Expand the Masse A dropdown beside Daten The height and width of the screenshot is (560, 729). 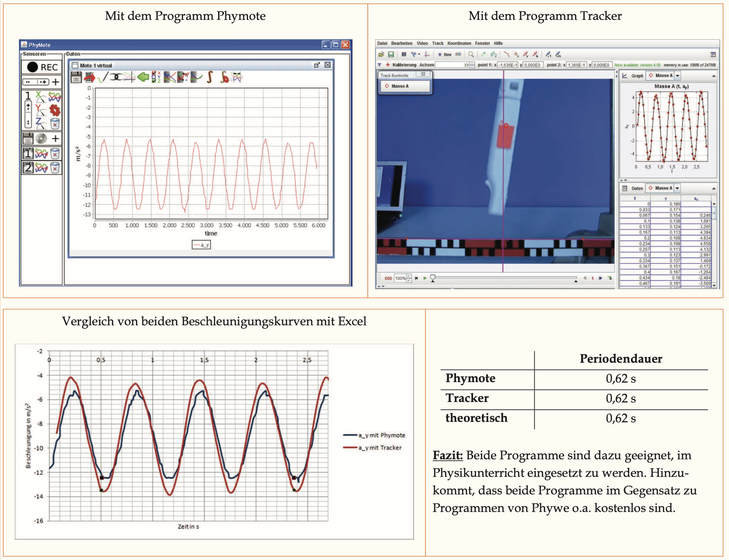pos(677,189)
